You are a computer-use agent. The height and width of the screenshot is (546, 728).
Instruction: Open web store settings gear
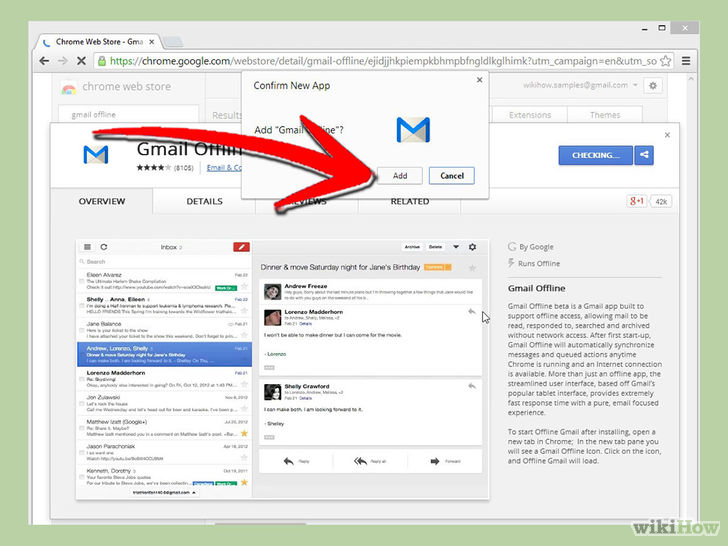(x=653, y=85)
